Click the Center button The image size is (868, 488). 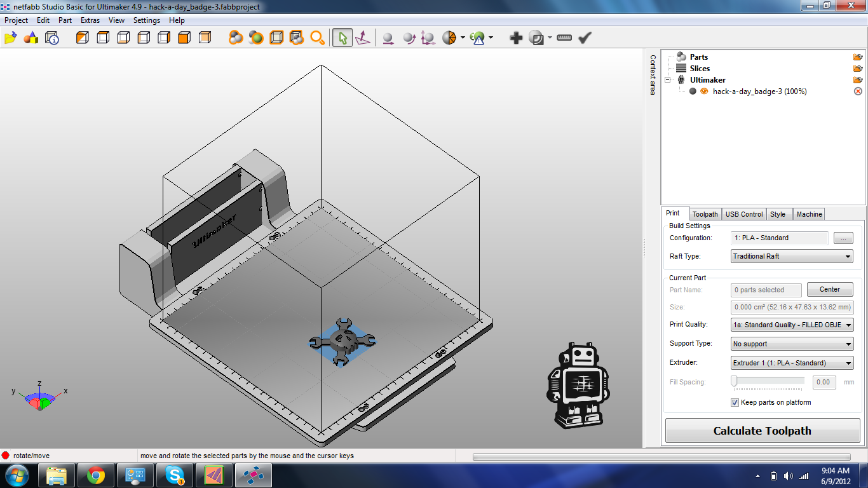pos(829,290)
